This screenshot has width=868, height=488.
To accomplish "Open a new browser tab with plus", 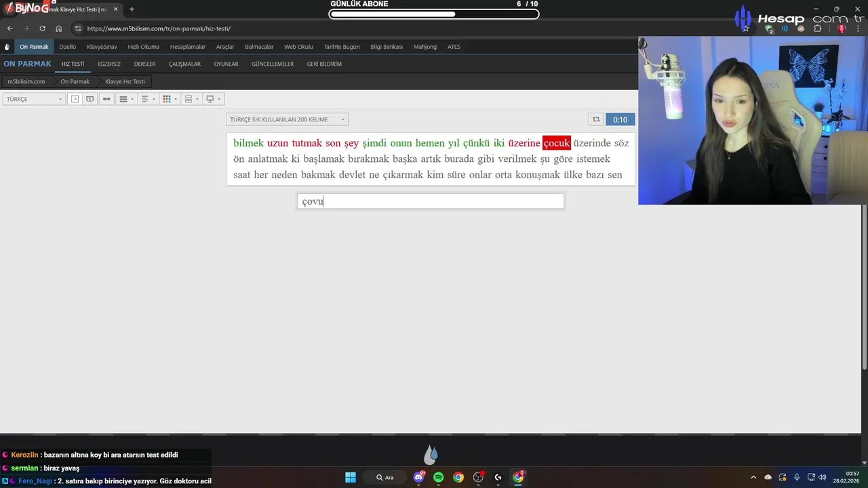I will coord(132,9).
